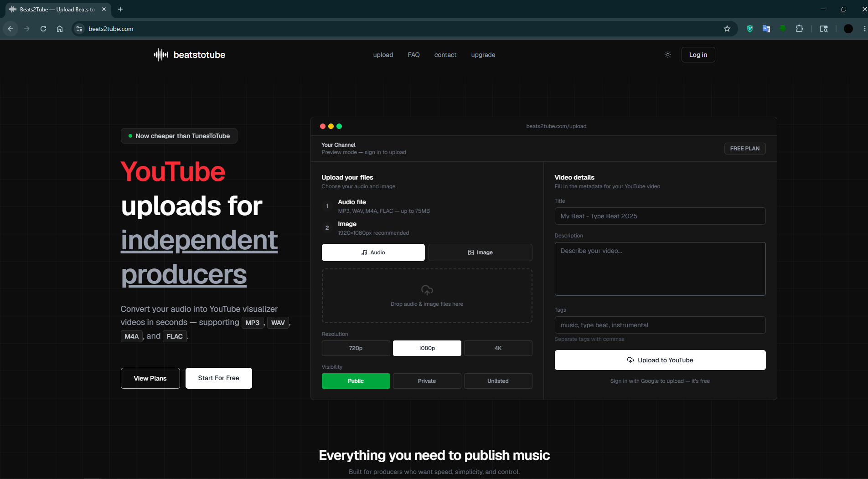Click the 'Everything you need to publish music' heading

click(434, 455)
